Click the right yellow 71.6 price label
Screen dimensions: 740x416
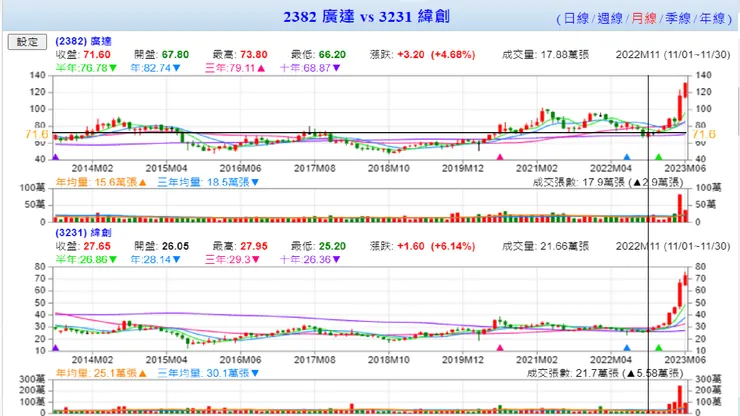[704, 135]
